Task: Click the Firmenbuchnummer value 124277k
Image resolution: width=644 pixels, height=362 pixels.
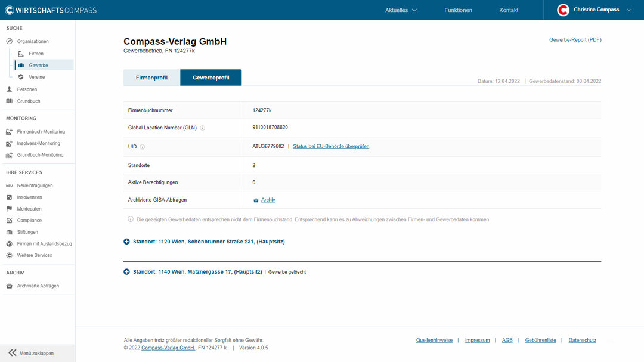Action: [x=262, y=110]
